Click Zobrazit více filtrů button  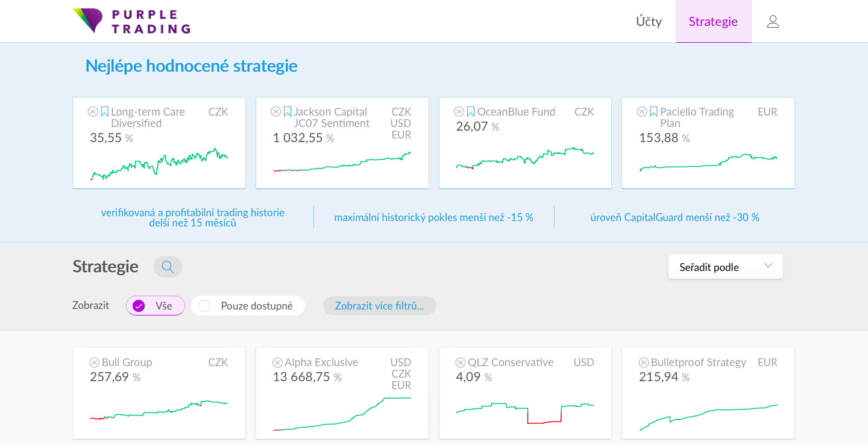[380, 306]
